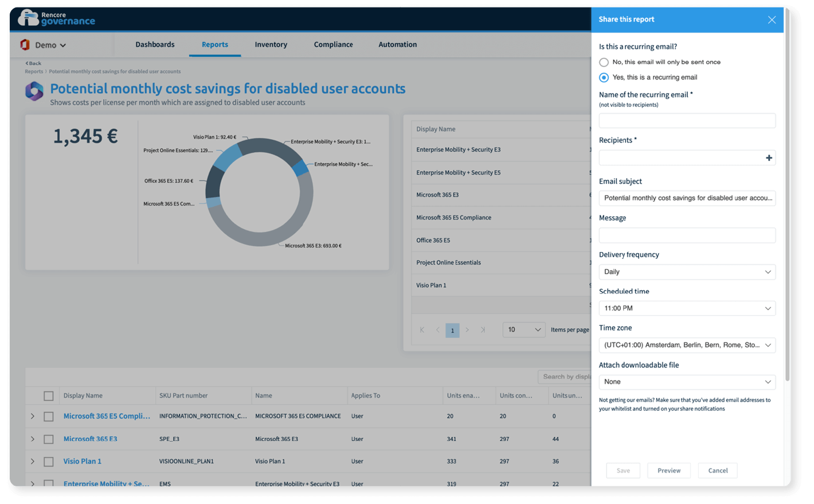Open the Inventory tab

pos(271,45)
